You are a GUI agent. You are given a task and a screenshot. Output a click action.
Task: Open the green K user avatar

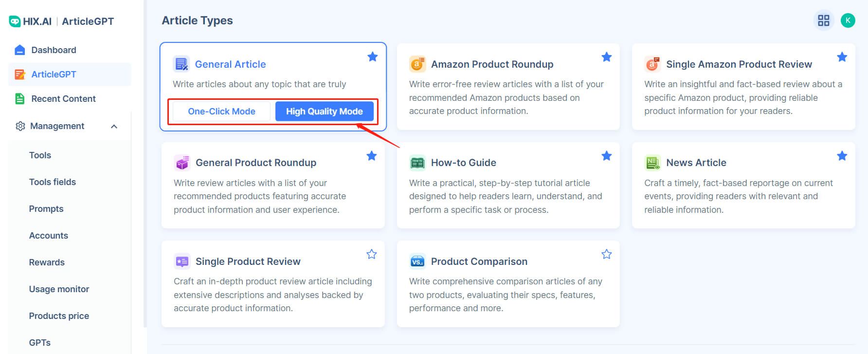click(848, 20)
